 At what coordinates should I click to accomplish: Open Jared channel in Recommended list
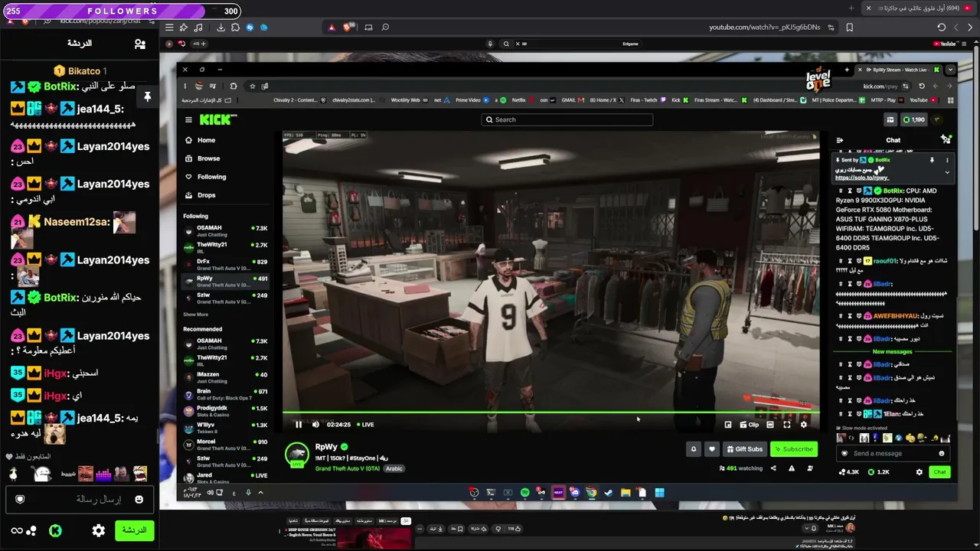226,478
